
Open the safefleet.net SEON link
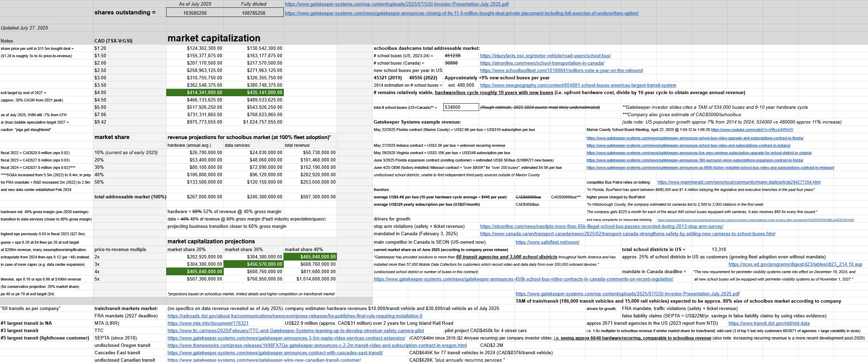pos(547,242)
